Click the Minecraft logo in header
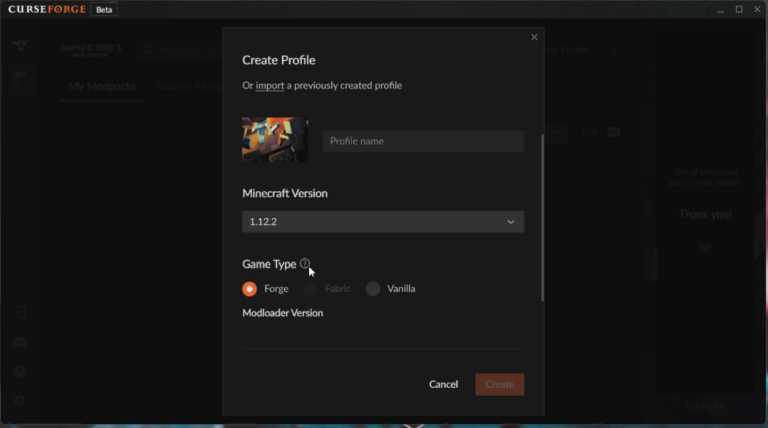 coord(90,49)
